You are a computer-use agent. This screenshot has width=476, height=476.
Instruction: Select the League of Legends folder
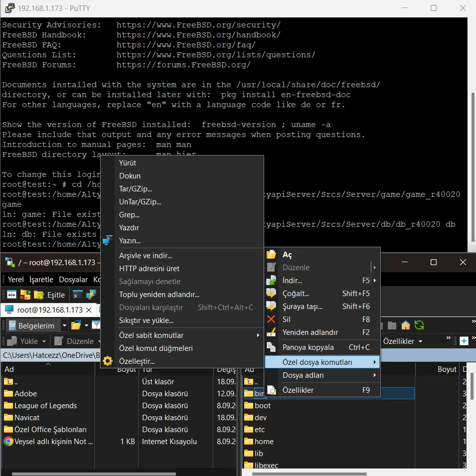[40, 406]
